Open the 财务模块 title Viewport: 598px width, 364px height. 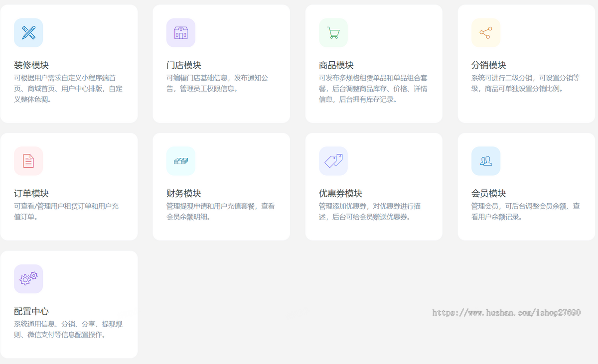point(184,193)
